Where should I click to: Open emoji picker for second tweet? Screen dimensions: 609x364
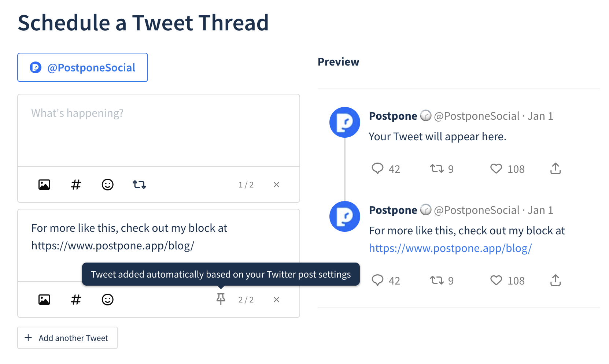(x=107, y=300)
